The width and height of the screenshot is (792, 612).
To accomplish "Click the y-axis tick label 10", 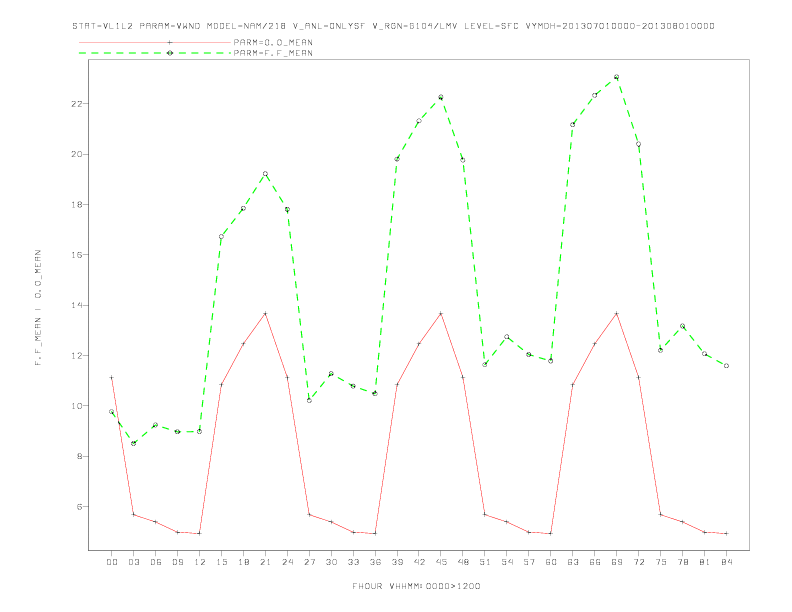I will point(78,406).
